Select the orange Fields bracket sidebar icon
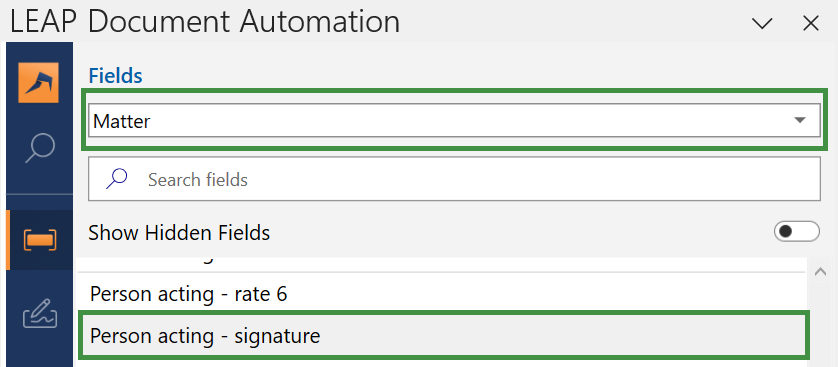Viewport: 838px width, 367px height. click(x=39, y=240)
